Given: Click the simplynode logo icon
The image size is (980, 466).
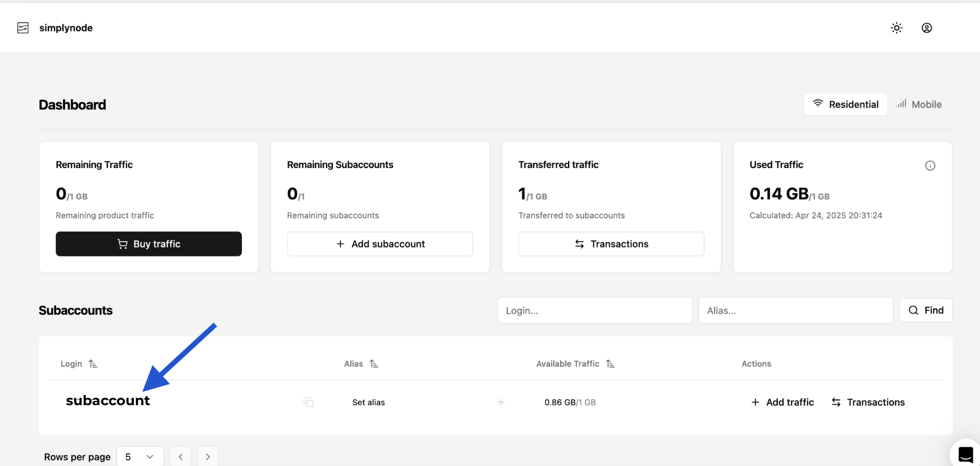Looking at the screenshot, I should pyautogui.click(x=23, y=28).
